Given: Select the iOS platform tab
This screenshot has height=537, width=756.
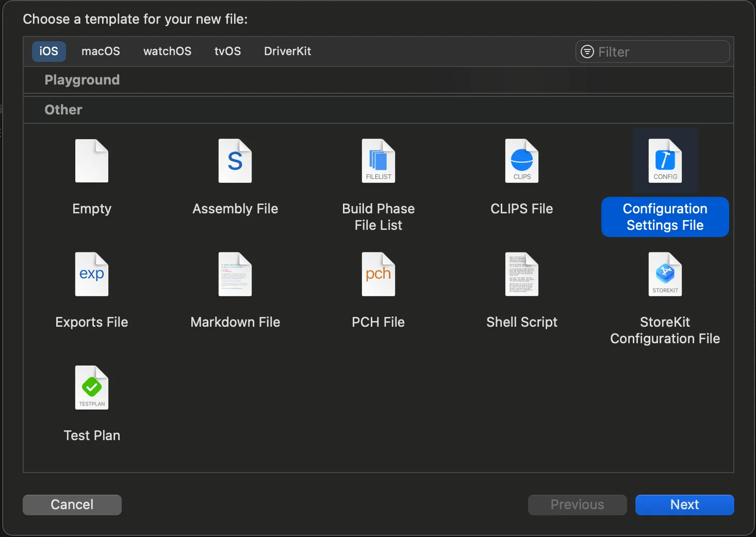Looking at the screenshot, I should [x=49, y=52].
